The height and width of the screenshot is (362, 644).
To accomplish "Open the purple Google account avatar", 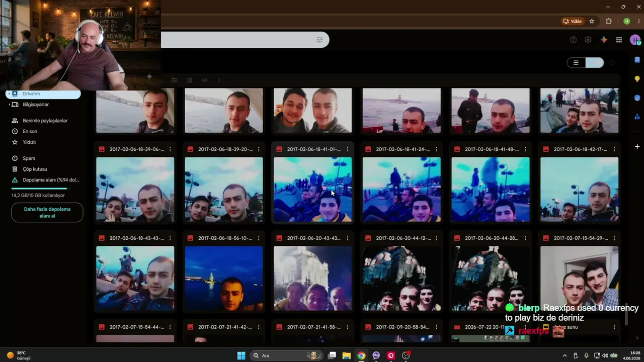I will click(x=635, y=40).
